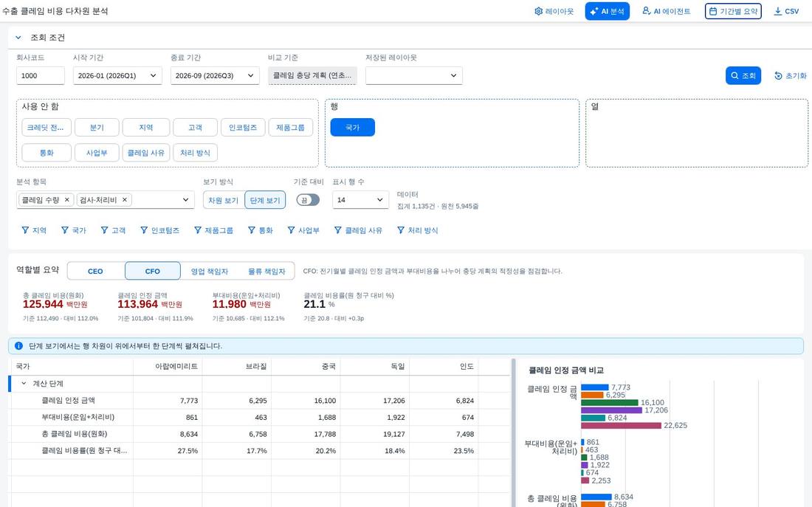The height and width of the screenshot is (507, 812).
Task: Click the 제품그룹 chip in 사용 안 함
Action: (291, 128)
